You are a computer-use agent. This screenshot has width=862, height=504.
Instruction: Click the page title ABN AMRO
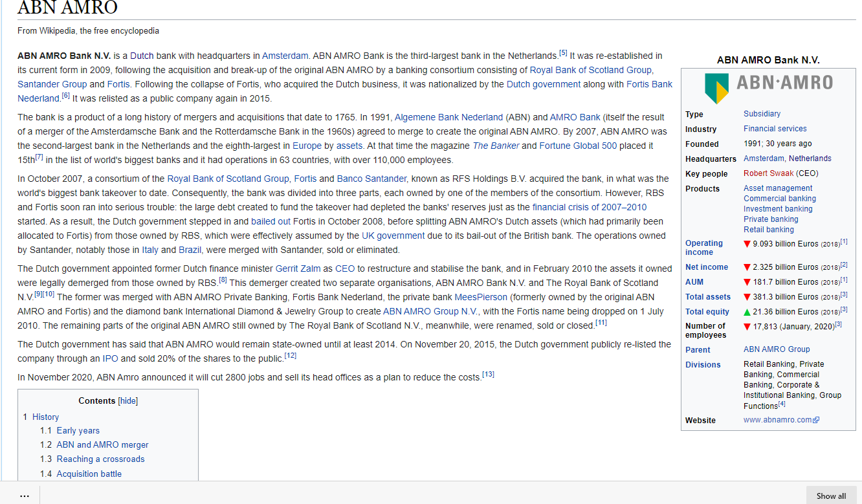point(67,8)
